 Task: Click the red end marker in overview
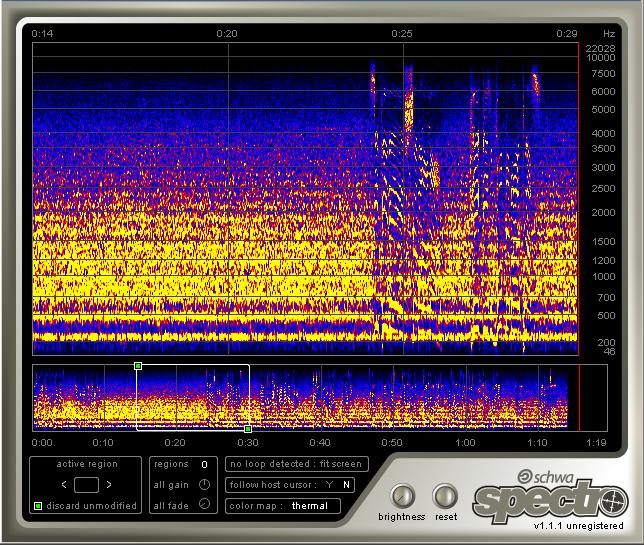click(x=579, y=397)
